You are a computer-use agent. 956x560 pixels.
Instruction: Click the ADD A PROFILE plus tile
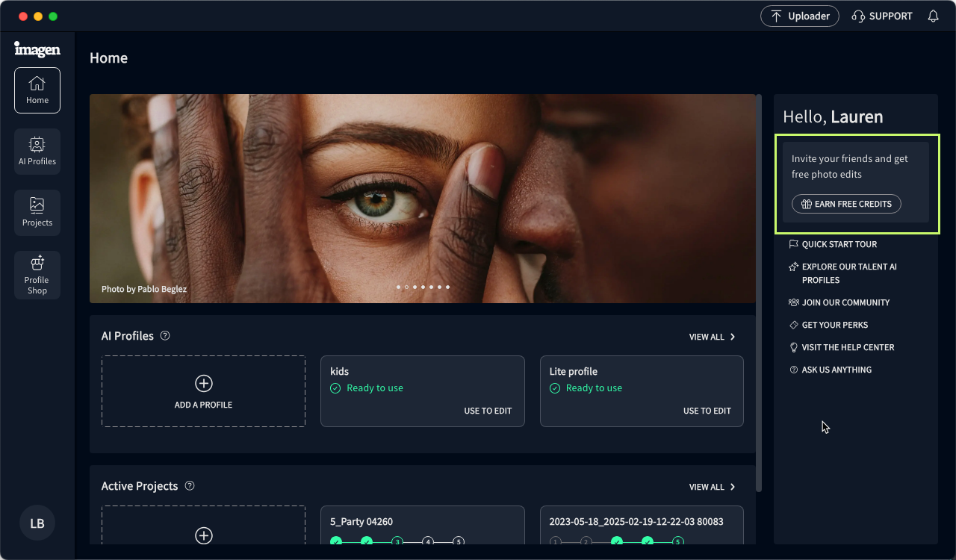(x=203, y=391)
